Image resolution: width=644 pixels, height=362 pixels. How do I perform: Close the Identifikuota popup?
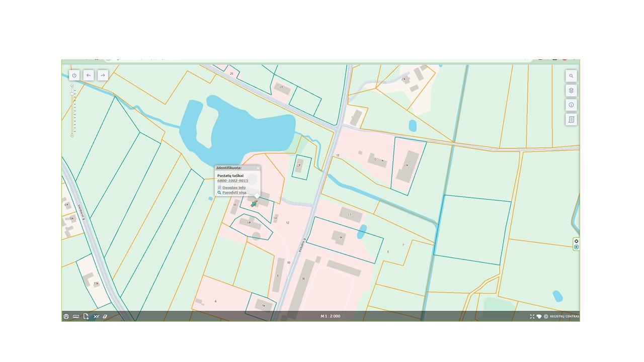tap(258, 168)
